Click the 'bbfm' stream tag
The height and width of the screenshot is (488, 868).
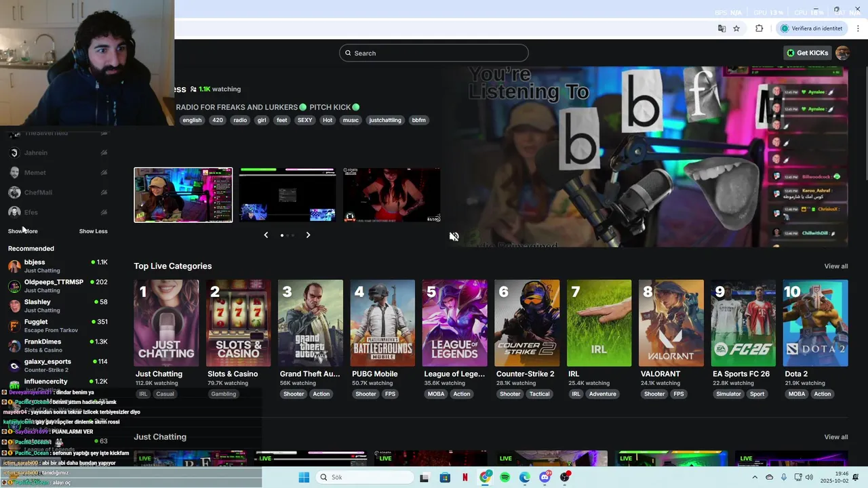pos(419,120)
